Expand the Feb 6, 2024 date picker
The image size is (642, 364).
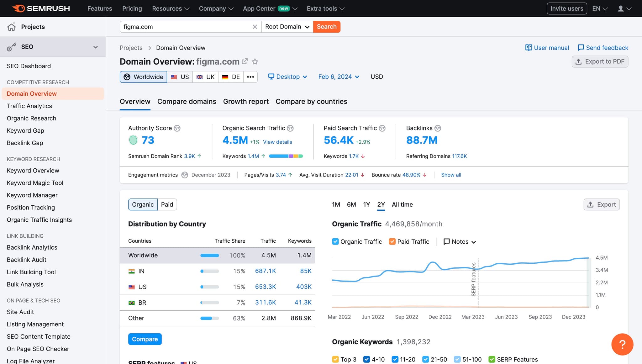(339, 77)
